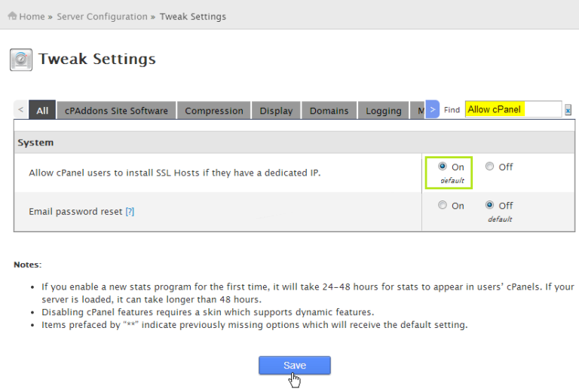Select the Compression tab
The height and width of the screenshot is (392, 579).
click(214, 111)
